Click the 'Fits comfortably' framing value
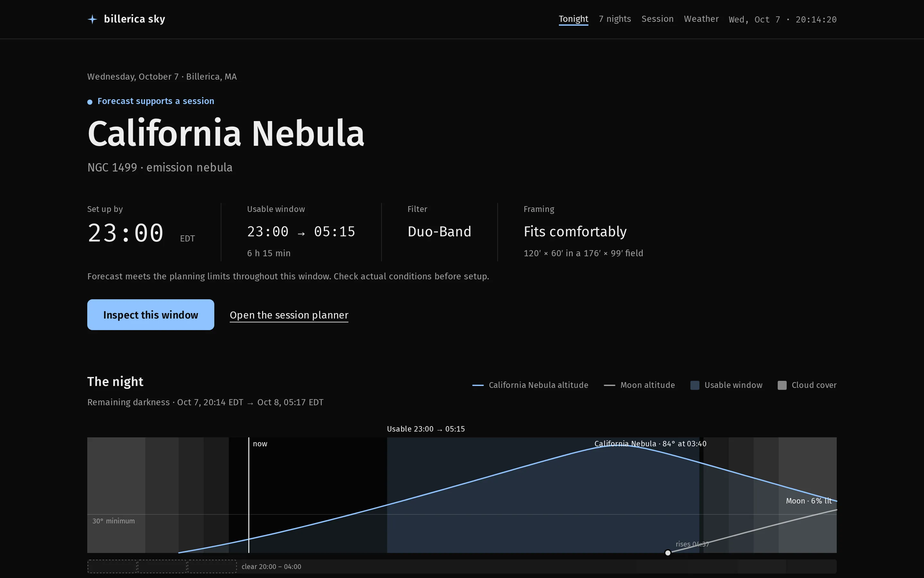Image resolution: width=924 pixels, height=578 pixels. [x=575, y=232]
